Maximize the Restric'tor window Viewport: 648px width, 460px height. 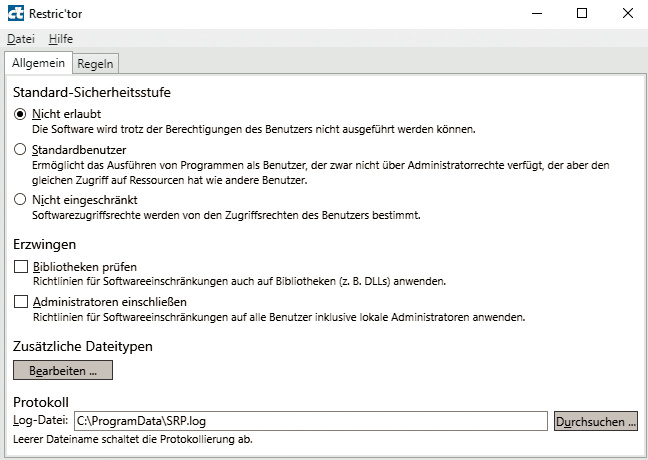582,14
